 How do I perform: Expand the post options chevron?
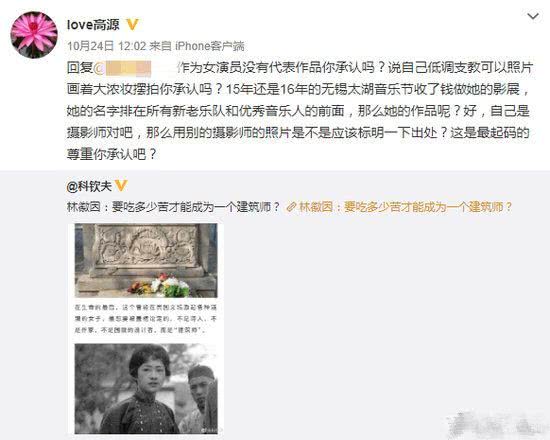tap(533, 16)
